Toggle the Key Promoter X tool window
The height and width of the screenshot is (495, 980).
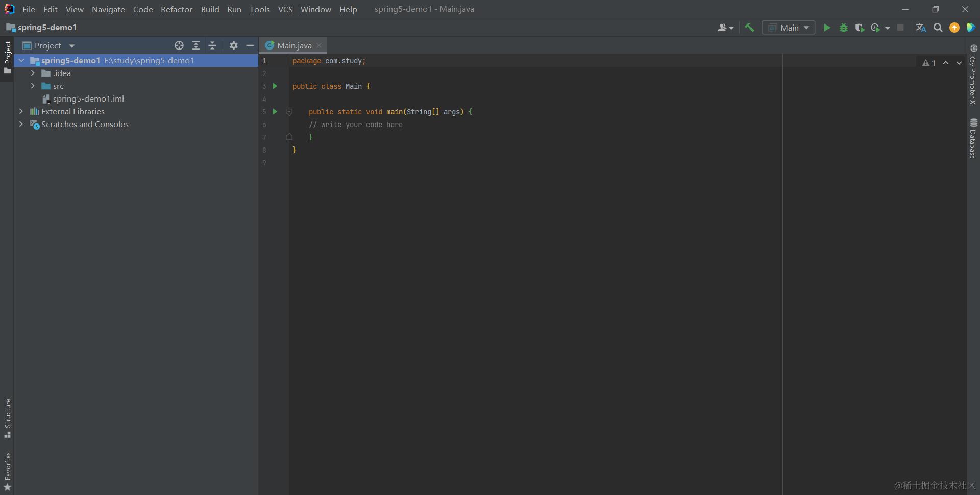[973, 75]
